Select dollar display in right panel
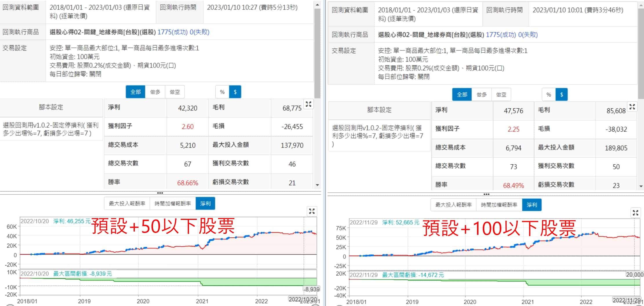 click(562, 95)
